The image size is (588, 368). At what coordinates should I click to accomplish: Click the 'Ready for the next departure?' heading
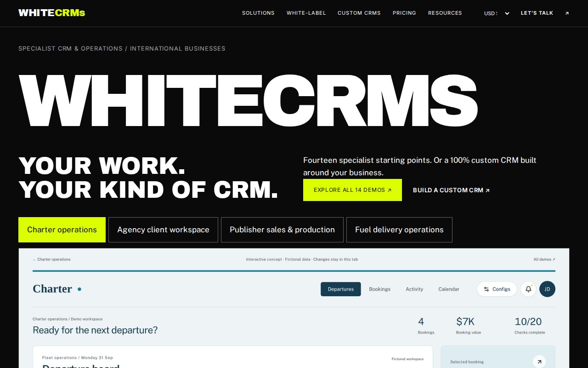coord(95,330)
